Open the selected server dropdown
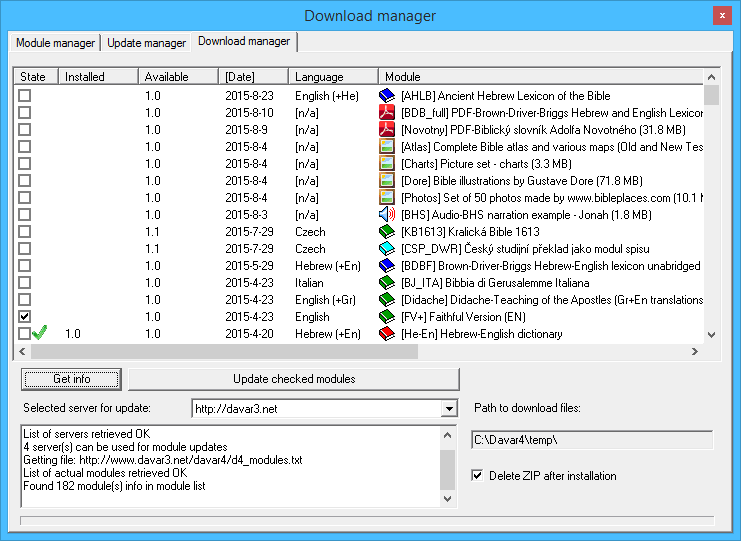Image resolution: width=741 pixels, height=541 pixels. click(448, 409)
